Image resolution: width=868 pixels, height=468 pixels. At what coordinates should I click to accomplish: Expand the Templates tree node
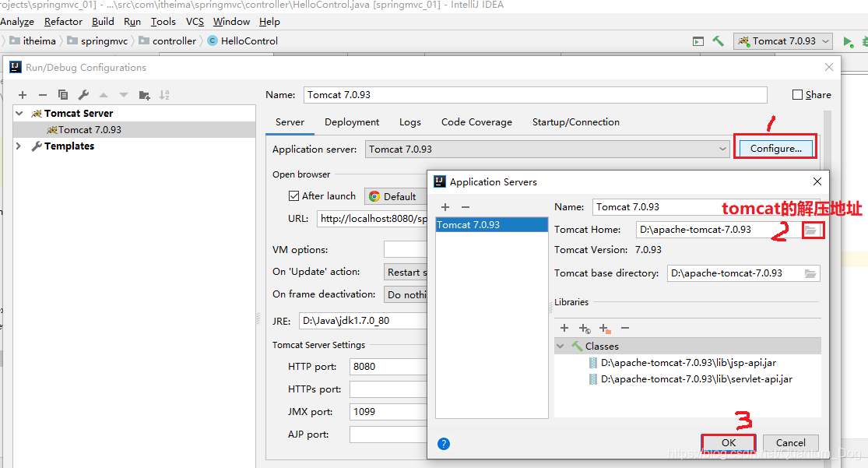point(19,146)
